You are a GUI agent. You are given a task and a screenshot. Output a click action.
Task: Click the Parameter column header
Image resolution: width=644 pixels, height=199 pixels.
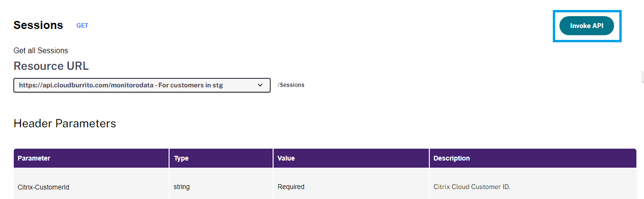pos(34,158)
